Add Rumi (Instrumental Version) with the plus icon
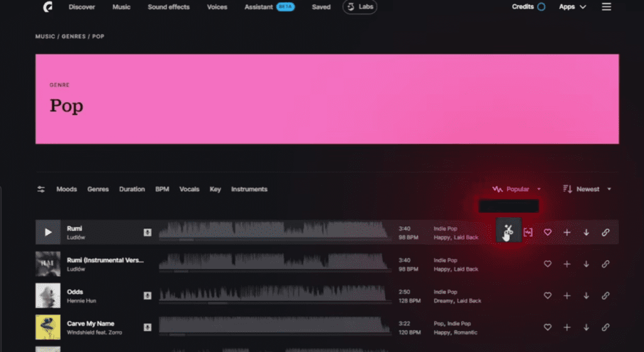 click(567, 264)
